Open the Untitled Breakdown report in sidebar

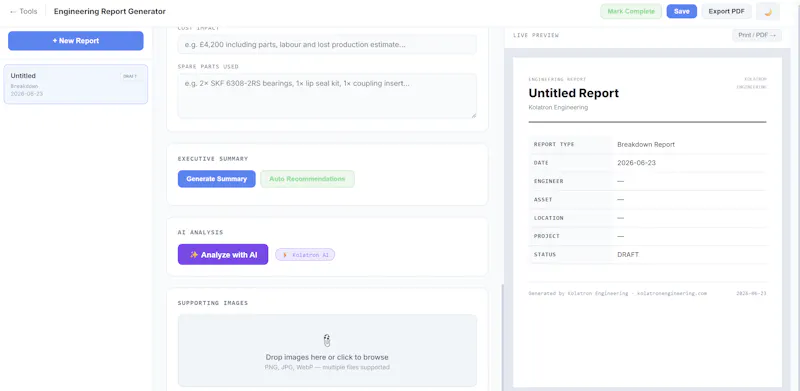click(76, 84)
